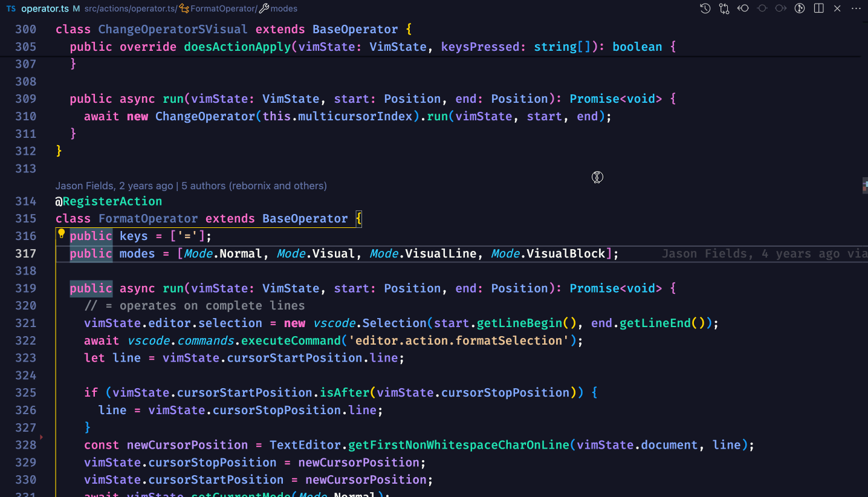The width and height of the screenshot is (868, 497).
Task: Click line number 309 to select that line
Action: point(25,99)
